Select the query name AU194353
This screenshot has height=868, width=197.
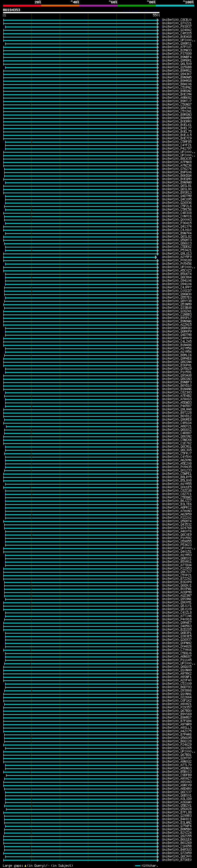coord(11,10)
